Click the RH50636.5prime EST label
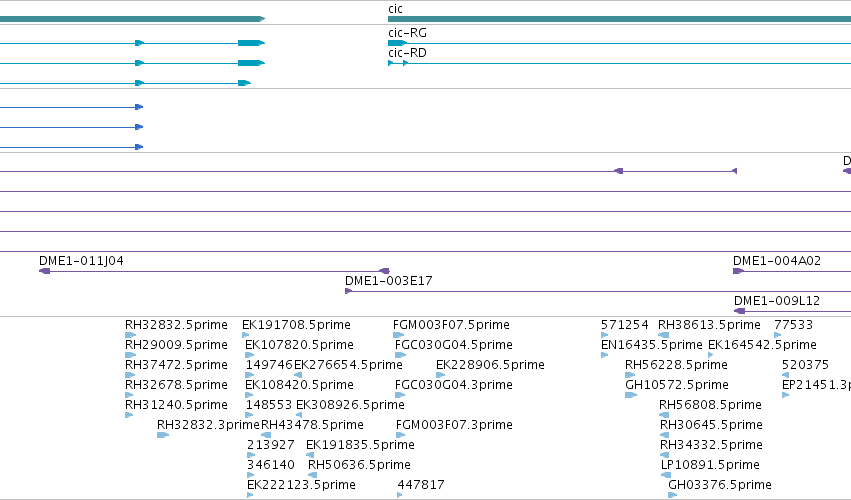The height and width of the screenshot is (500, 851). point(359,465)
